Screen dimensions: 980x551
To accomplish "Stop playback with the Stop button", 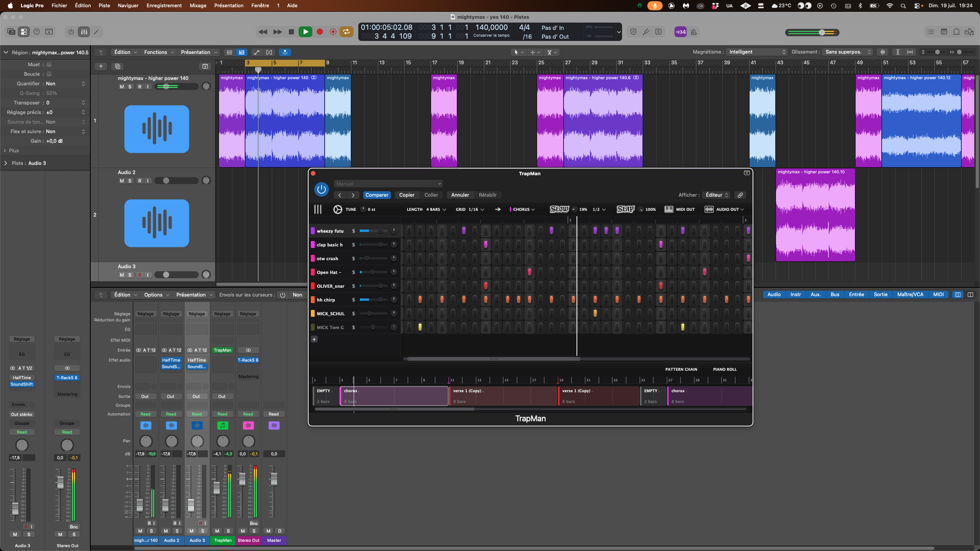I will coord(291,32).
